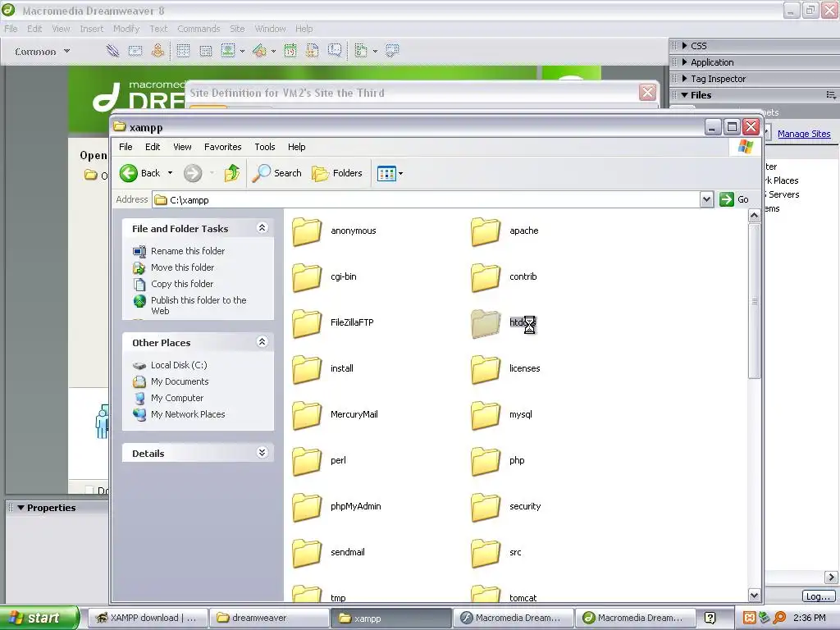This screenshot has height=630, width=840.
Task: Select the MercuryMail folder icon
Action: click(307, 415)
